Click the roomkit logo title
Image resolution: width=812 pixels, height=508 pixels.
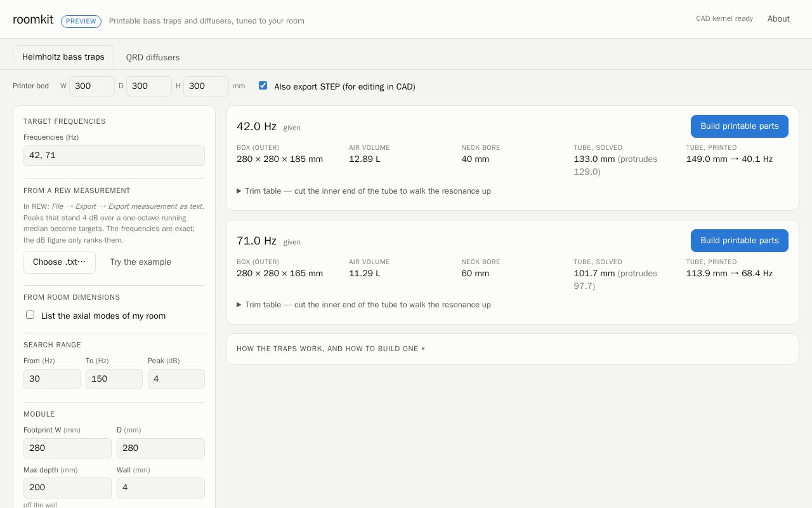(33, 20)
